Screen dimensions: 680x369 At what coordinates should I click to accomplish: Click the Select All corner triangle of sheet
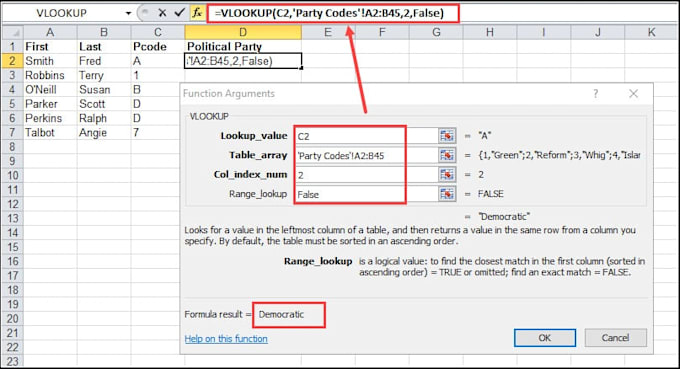(13, 33)
